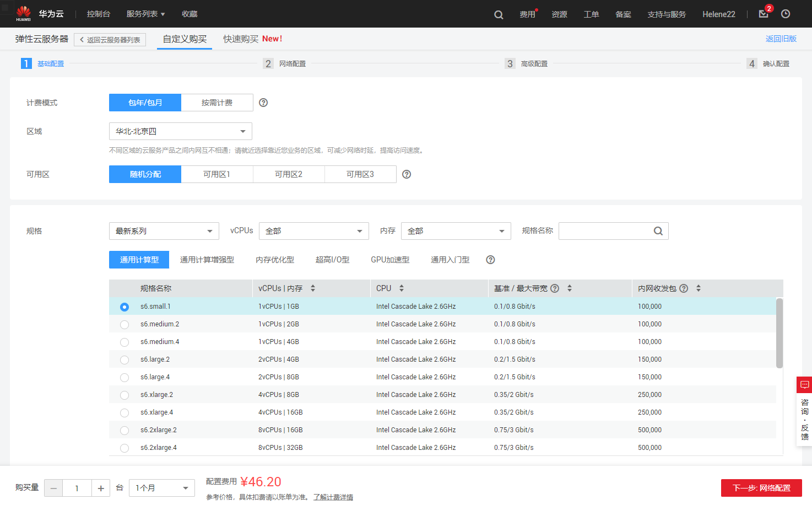Select 通用计算增强型 spec tab
Image resolution: width=812 pixels, height=510 pixels.
click(207, 260)
